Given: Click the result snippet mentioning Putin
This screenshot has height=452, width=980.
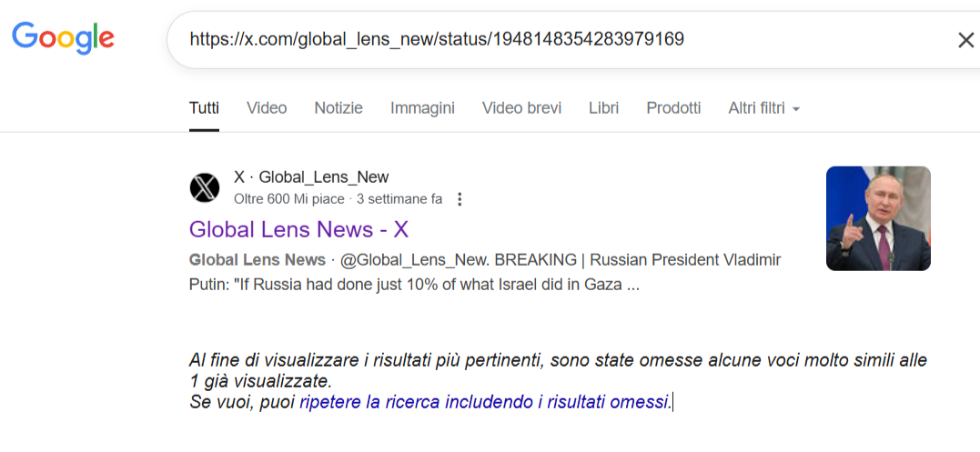Looking at the screenshot, I should (x=485, y=272).
